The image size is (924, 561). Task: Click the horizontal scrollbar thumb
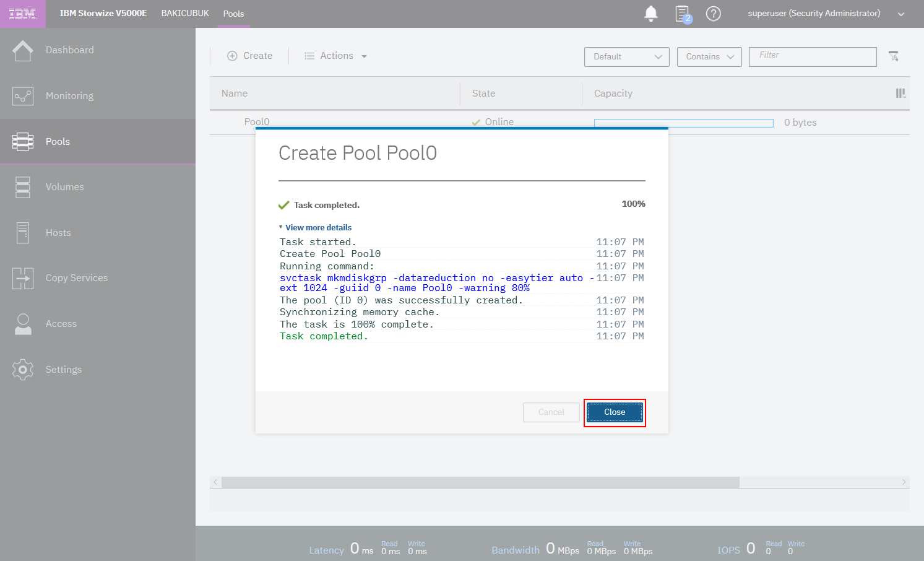point(480,482)
